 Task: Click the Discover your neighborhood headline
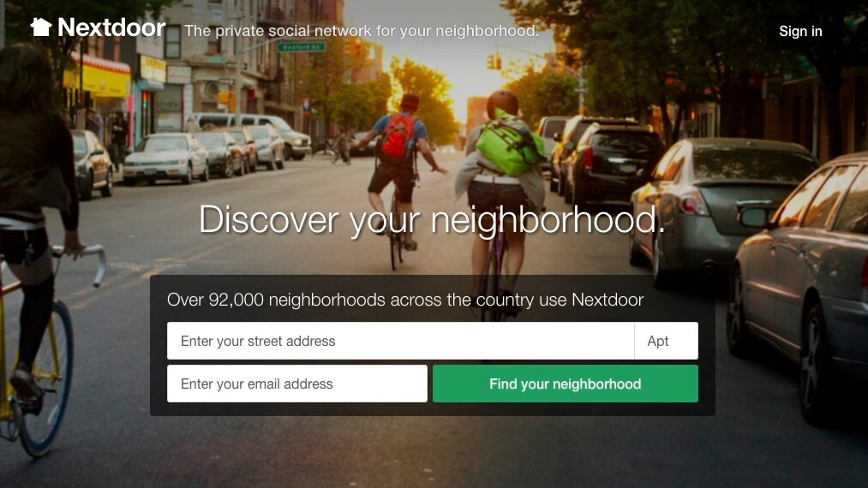tap(432, 220)
